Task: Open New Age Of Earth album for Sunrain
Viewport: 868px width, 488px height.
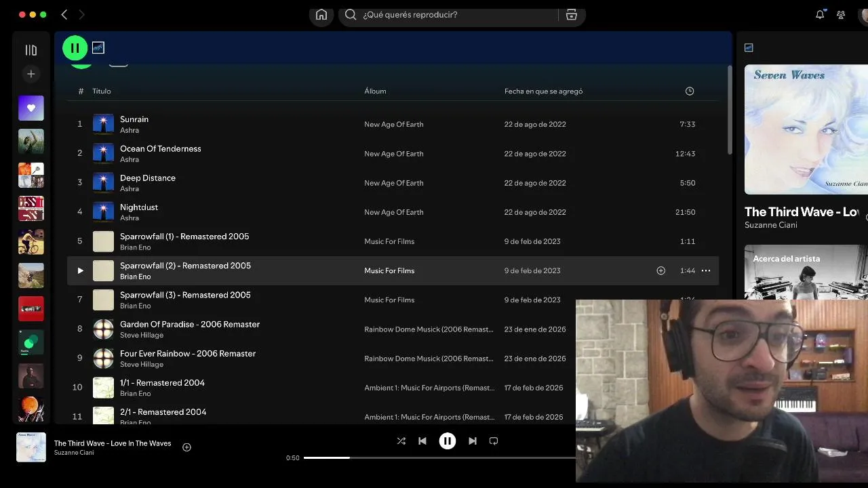Action: click(393, 124)
